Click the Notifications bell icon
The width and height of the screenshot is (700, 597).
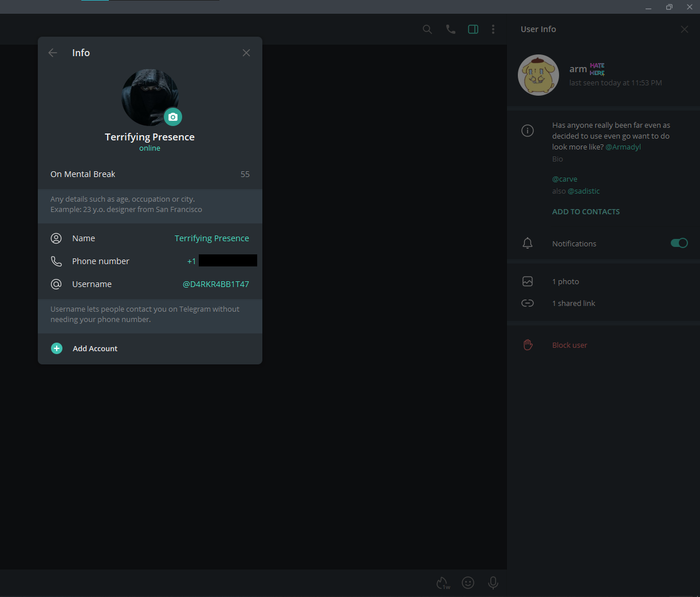pyautogui.click(x=528, y=243)
